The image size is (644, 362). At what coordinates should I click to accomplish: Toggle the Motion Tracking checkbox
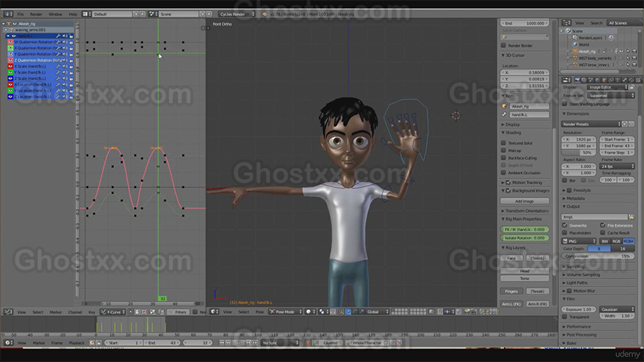click(509, 182)
